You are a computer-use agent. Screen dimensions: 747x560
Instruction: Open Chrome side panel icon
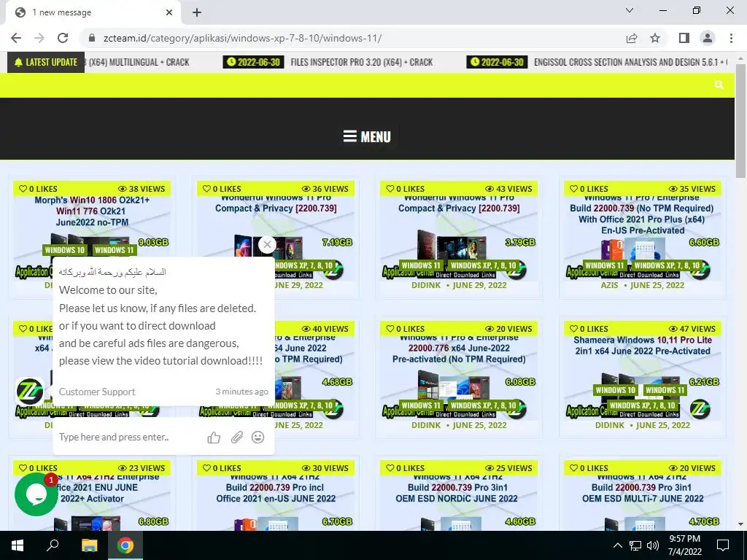[684, 38]
